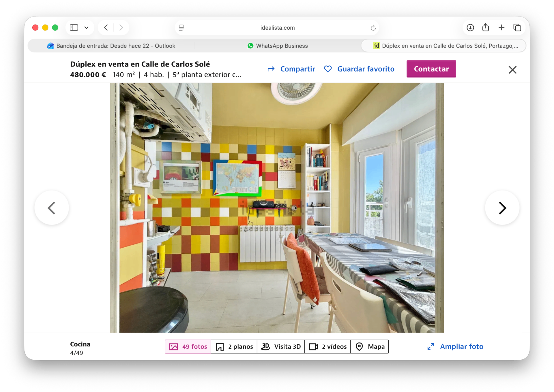
Task: Show tab overview icon
Action: (517, 28)
